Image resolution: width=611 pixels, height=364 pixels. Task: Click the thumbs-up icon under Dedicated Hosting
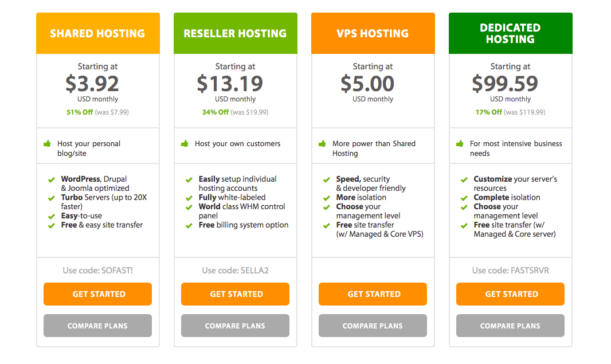[x=460, y=143]
